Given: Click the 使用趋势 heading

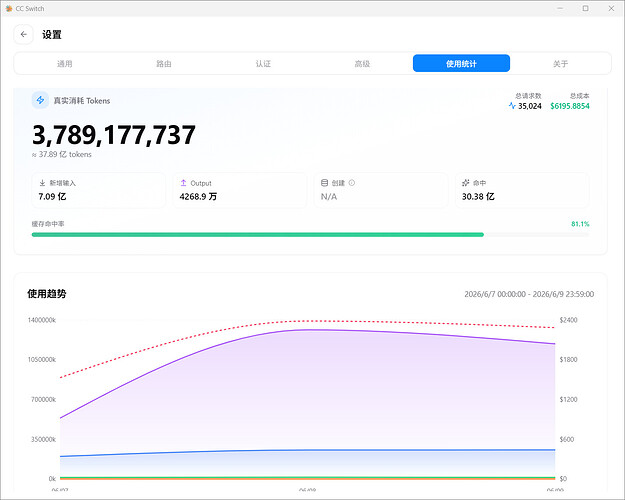Looking at the screenshot, I should coord(47,294).
